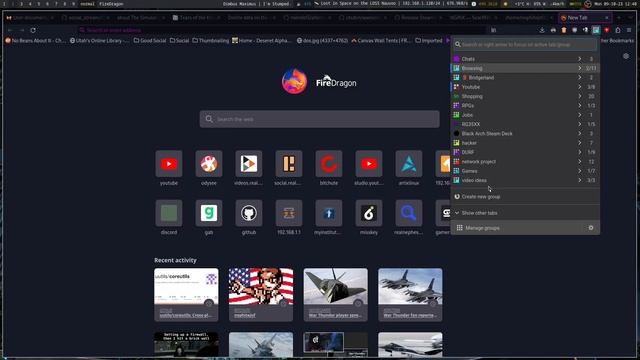Select the Browsing tab group

(525, 68)
